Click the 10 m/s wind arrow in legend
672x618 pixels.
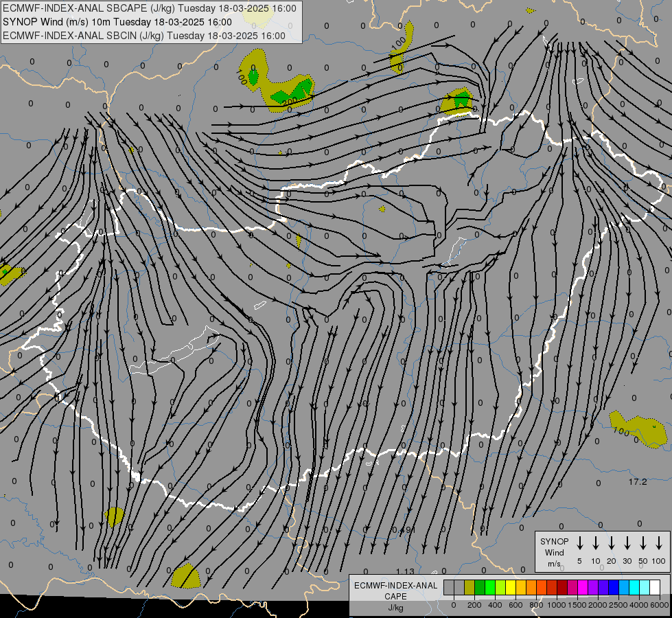pos(595,542)
